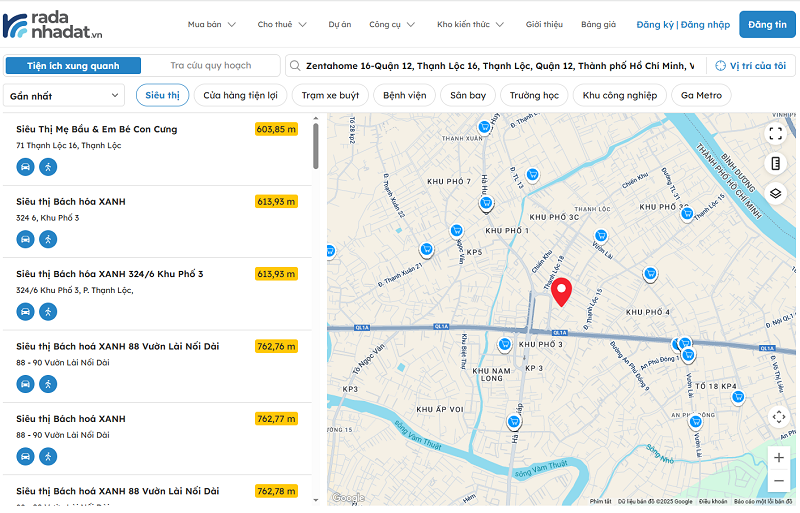The height and width of the screenshot is (513, 800).
Task: Open the Bảng giá menu item
Action: [598, 24]
